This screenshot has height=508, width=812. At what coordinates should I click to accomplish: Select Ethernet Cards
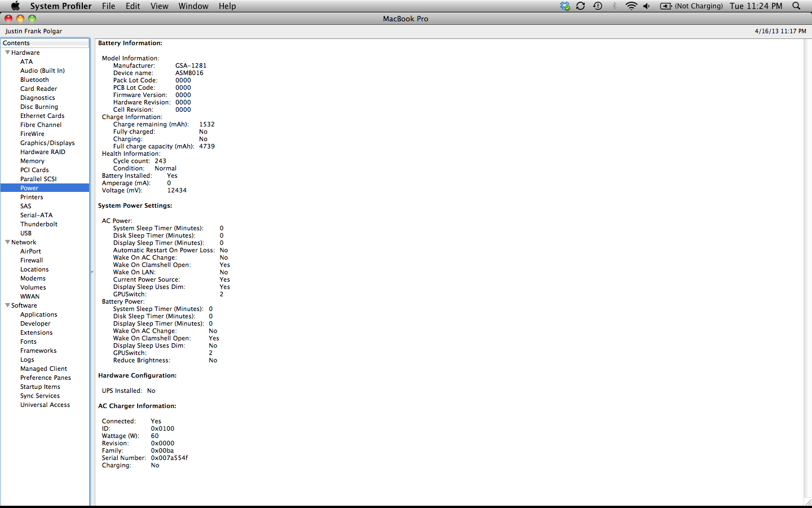pyautogui.click(x=42, y=116)
